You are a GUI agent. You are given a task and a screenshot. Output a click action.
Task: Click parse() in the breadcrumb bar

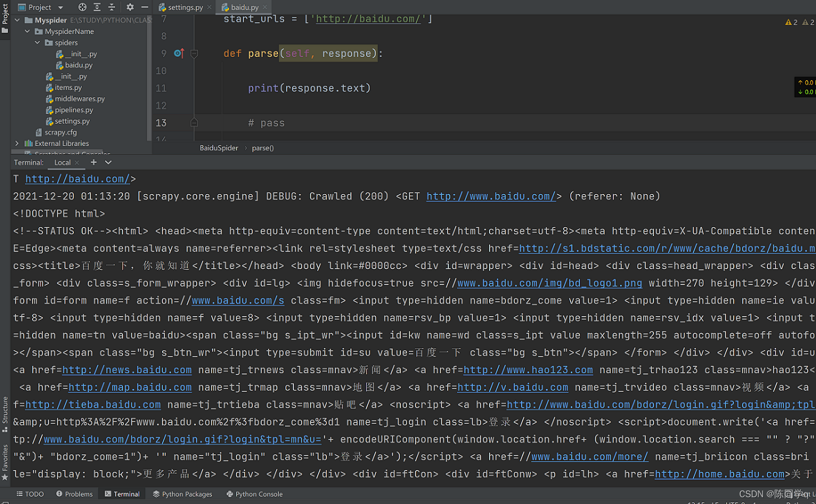point(263,148)
